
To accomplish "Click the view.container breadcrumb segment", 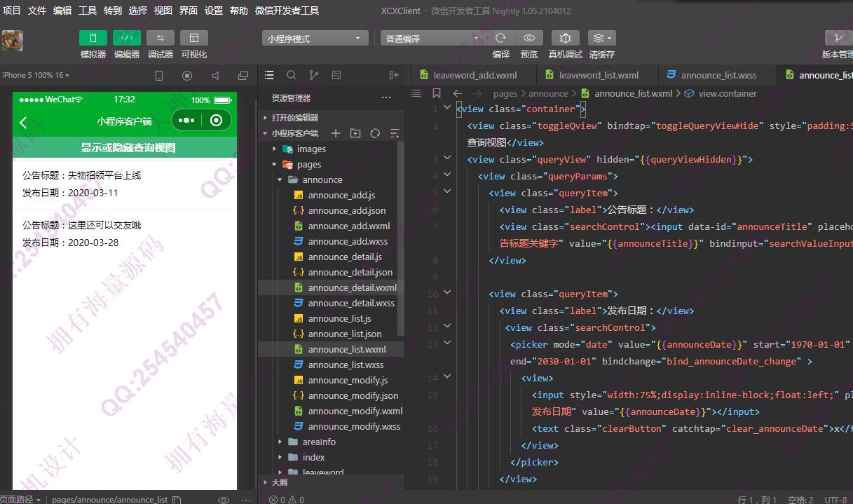I will (728, 93).
